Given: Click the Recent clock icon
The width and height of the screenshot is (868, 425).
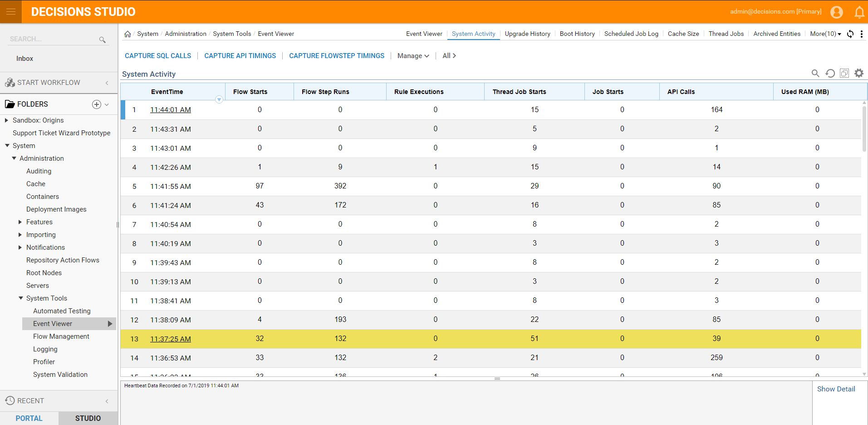Looking at the screenshot, I should click(10, 400).
